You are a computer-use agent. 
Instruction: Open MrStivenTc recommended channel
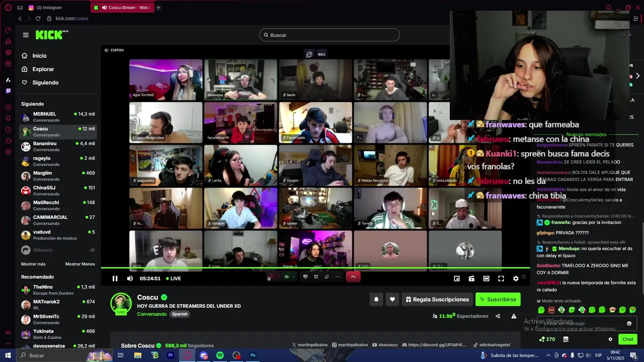pyautogui.click(x=58, y=319)
